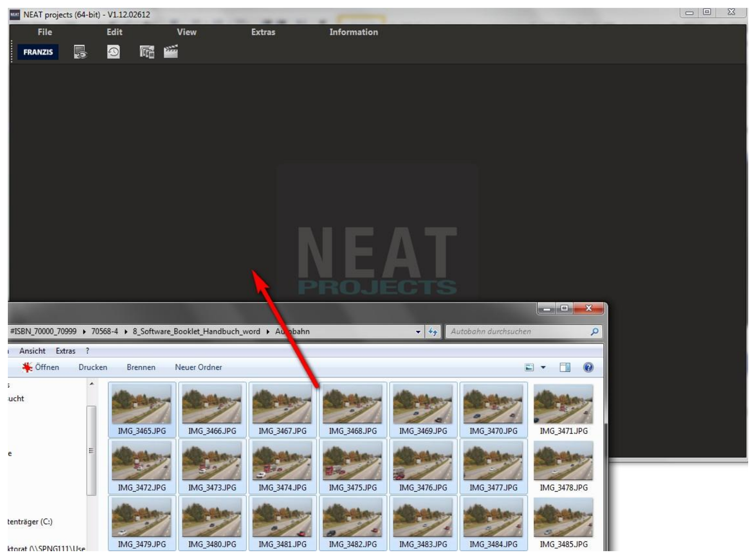Open address bar history dropdown

[x=418, y=332]
